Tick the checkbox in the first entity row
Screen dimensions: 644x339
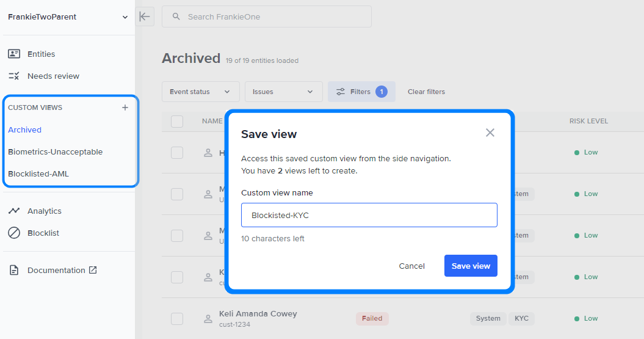click(x=177, y=153)
